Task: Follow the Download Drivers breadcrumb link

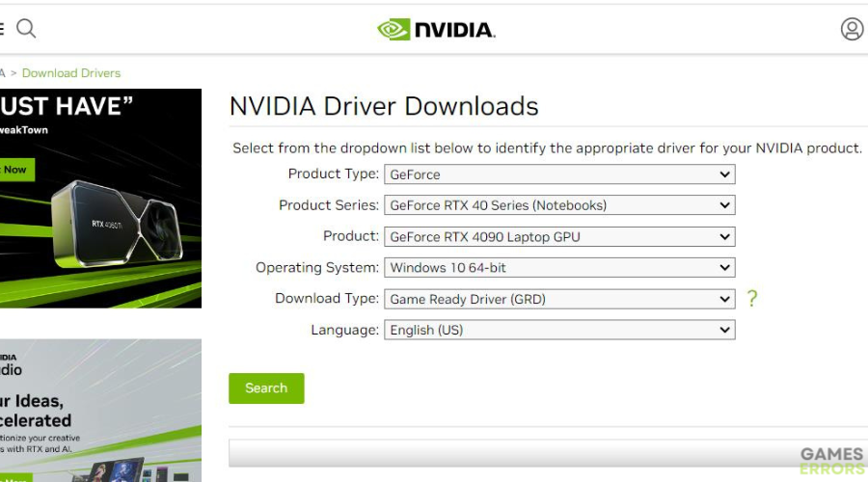Action: [70, 73]
